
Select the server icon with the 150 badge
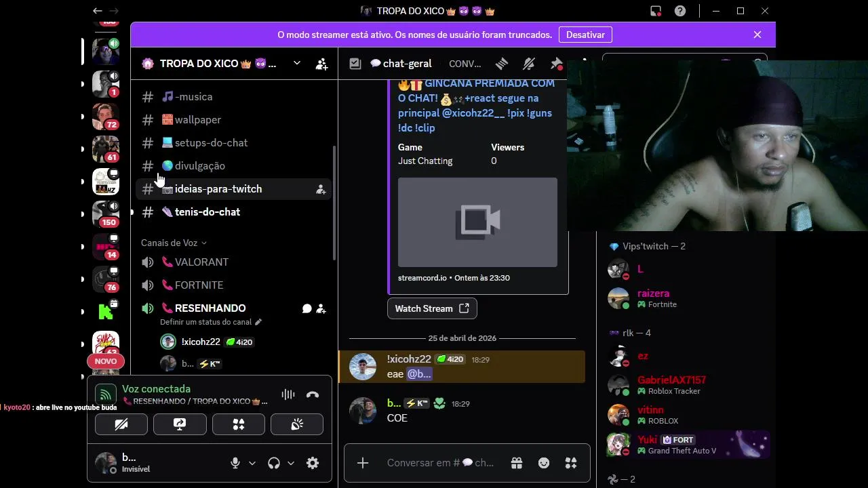pos(106,213)
